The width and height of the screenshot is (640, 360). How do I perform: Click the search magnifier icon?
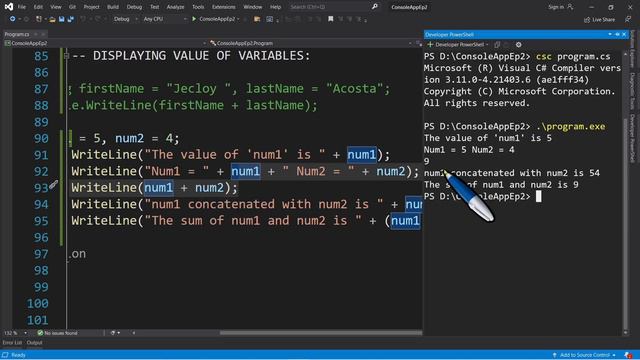[375, 7]
